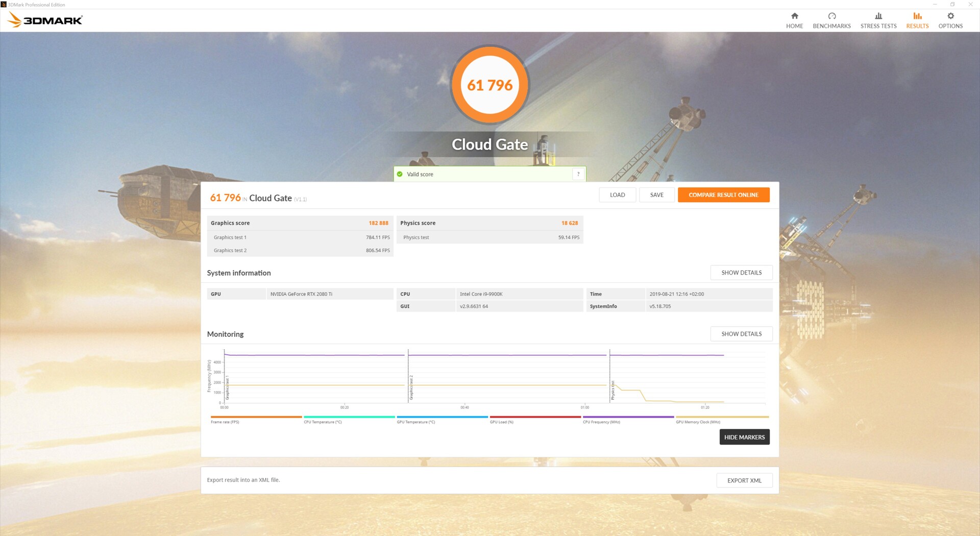Open the Benchmarks gauge icon
980x536 pixels.
pyautogui.click(x=831, y=16)
